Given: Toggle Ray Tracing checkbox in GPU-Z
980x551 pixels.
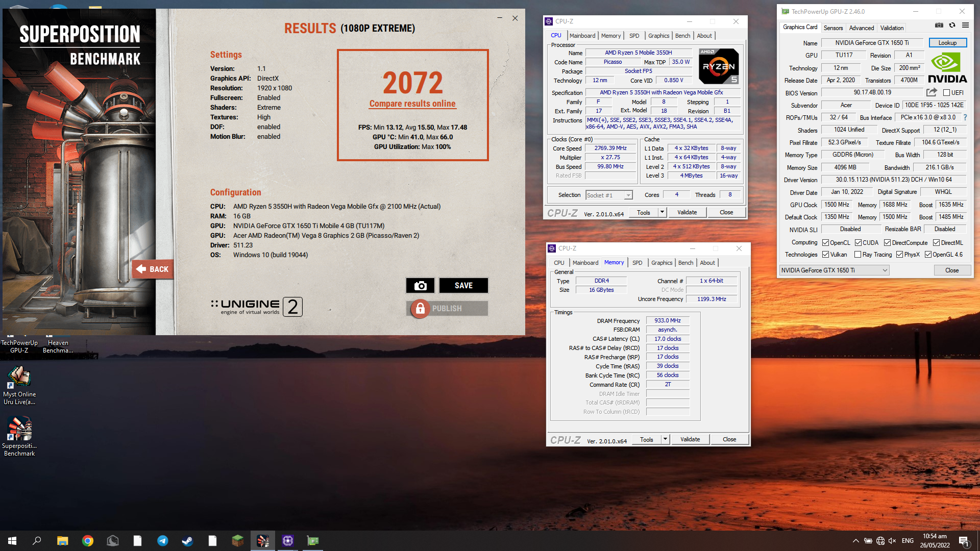Looking at the screenshot, I should pos(858,255).
